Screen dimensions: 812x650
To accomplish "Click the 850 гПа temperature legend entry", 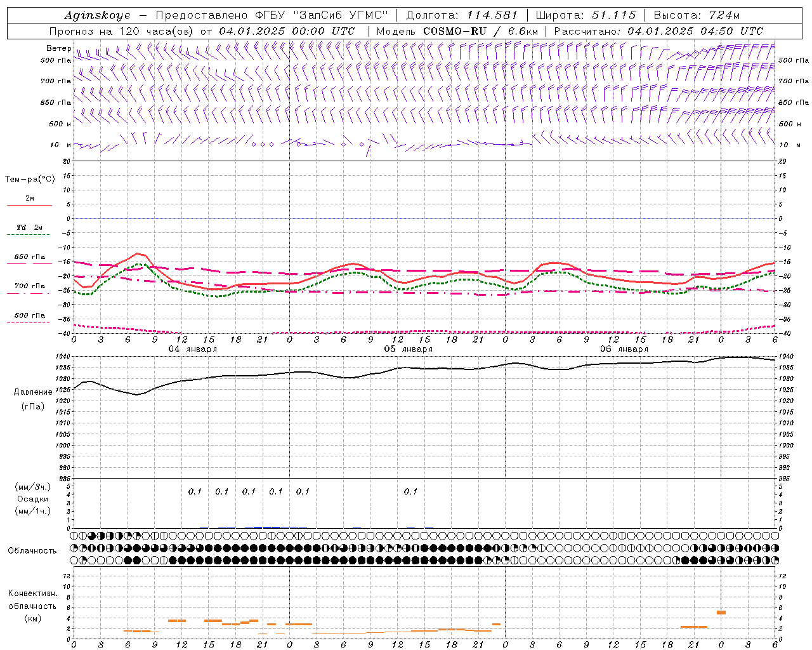I will 30,257.
